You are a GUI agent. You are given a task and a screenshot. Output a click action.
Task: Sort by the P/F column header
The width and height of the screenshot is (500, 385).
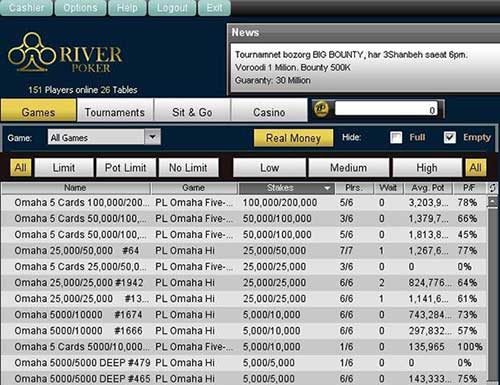469,188
